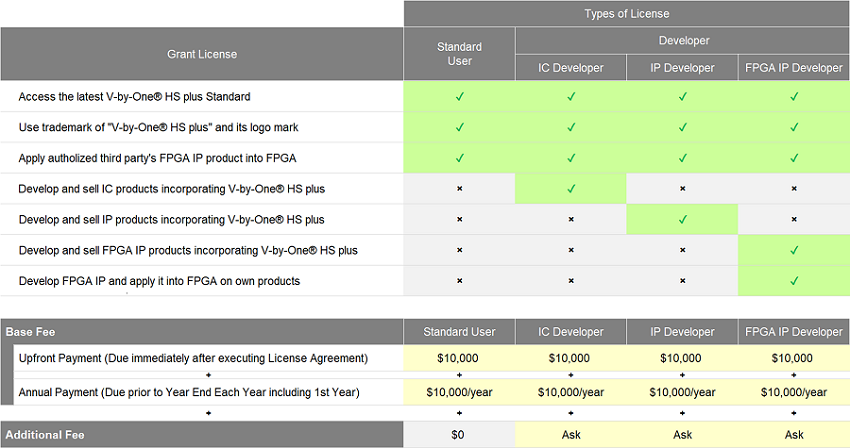Click IP Developer cross in 'sell FPGA IP products' row

pyautogui.click(x=682, y=250)
